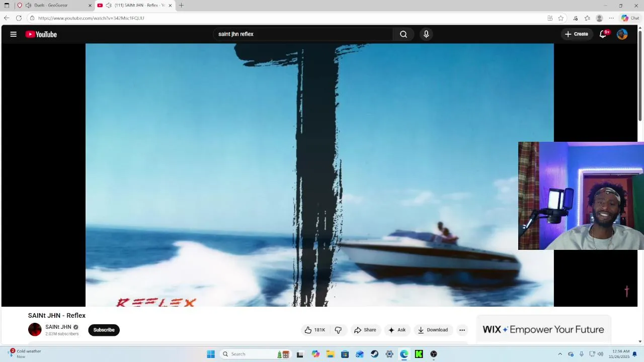Image resolution: width=644 pixels, height=362 pixels.
Task: Open Task View on taskbar
Action: coord(300,354)
